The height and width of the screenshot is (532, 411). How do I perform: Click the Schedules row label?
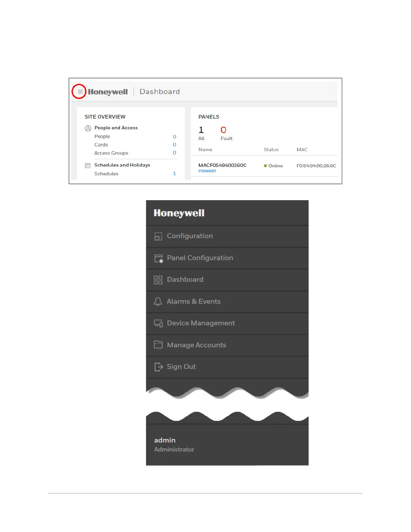click(x=106, y=174)
